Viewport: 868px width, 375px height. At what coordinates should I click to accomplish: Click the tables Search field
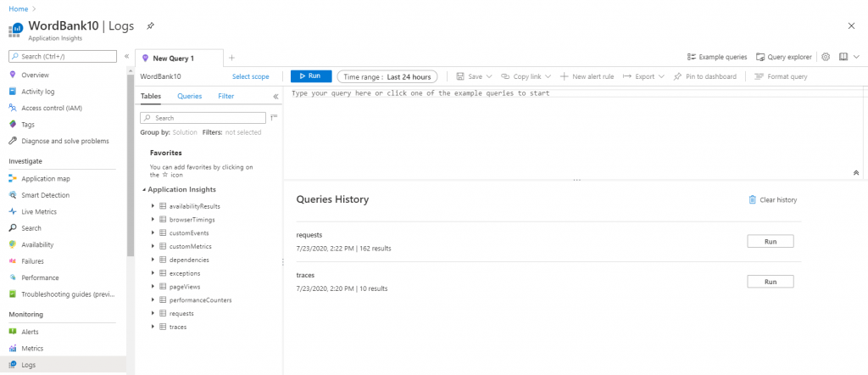203,118
